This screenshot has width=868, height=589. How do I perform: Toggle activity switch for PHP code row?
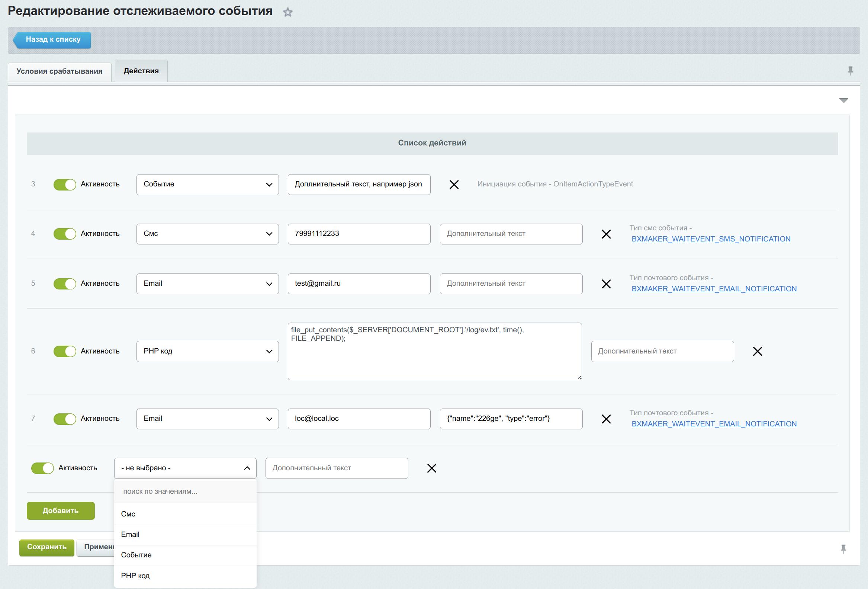pyautogui.click(x=65, y=351)
